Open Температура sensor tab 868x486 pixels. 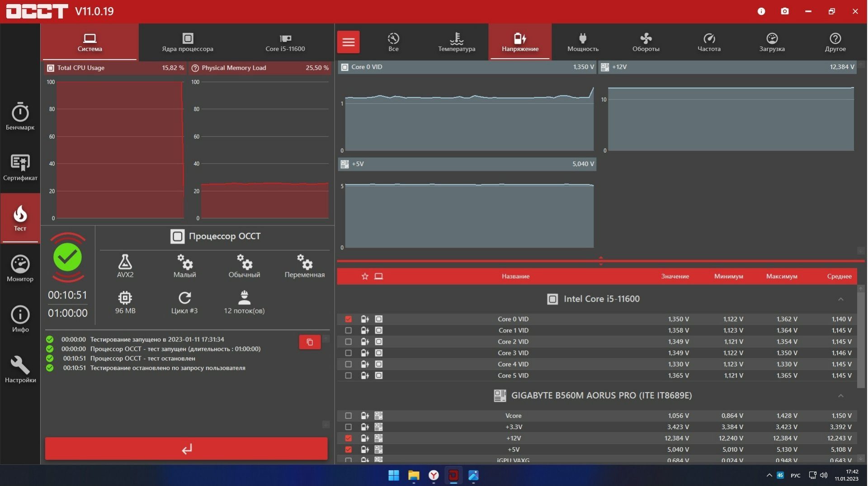[x=457, y=42]
